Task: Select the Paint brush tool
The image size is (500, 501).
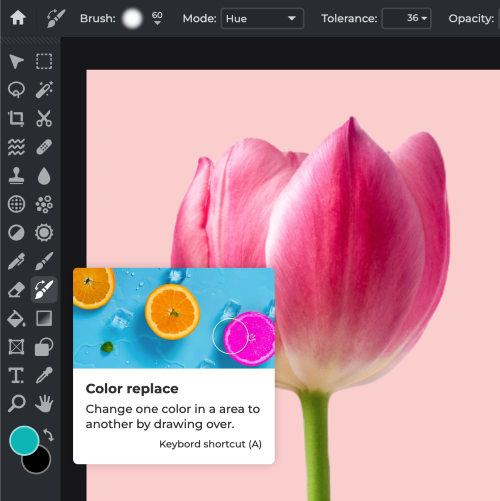Action: pos(44,261)
